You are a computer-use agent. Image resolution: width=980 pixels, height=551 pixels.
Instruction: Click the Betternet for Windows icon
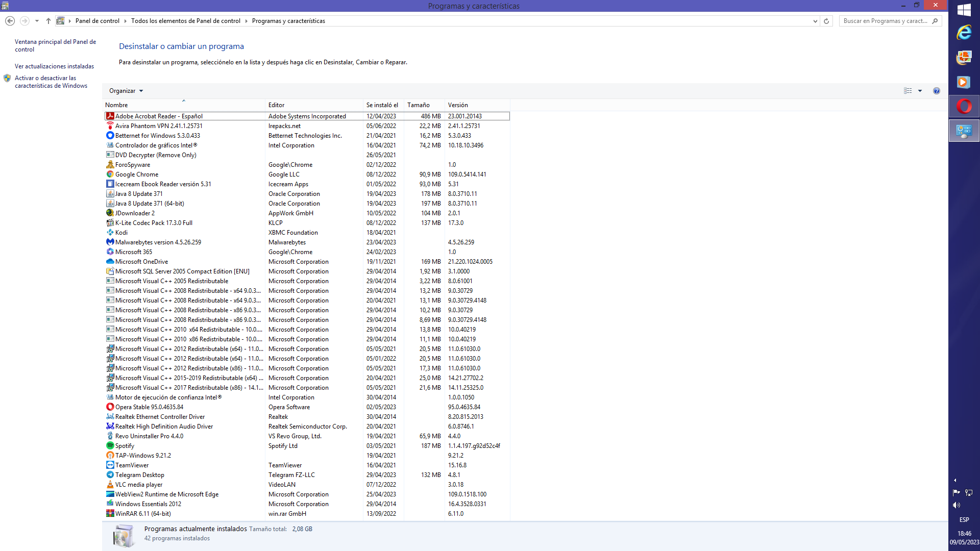110,136
